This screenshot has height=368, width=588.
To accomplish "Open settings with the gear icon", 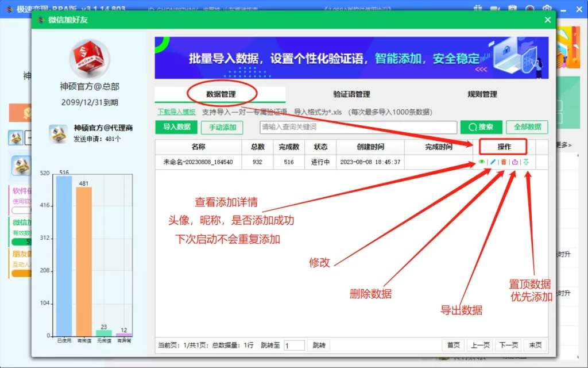I will pyautogui.click(x=546, y=7).
